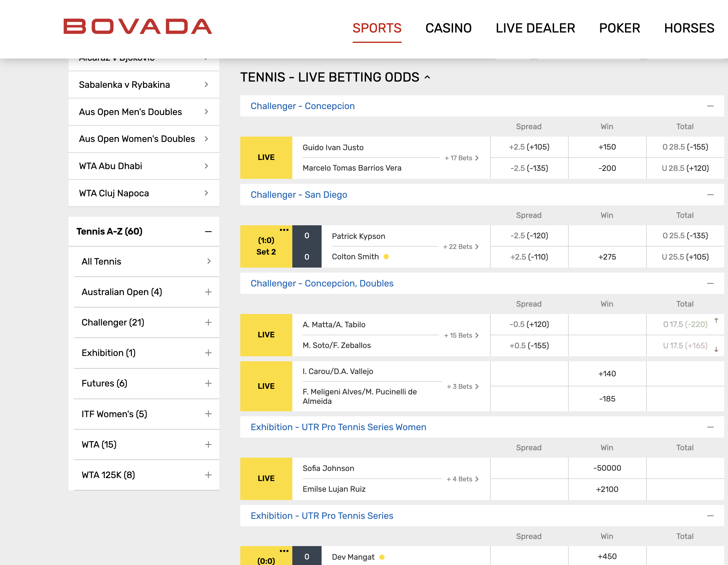
Task: Select Under 17.5 (+165) total
Action: coord(685,346)
